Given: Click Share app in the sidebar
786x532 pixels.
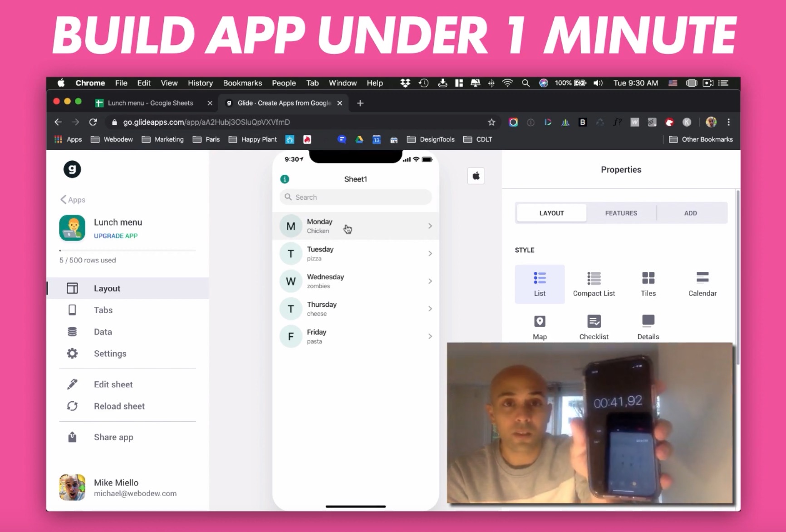Looking at the screenshot, I should tap(113, 437).
